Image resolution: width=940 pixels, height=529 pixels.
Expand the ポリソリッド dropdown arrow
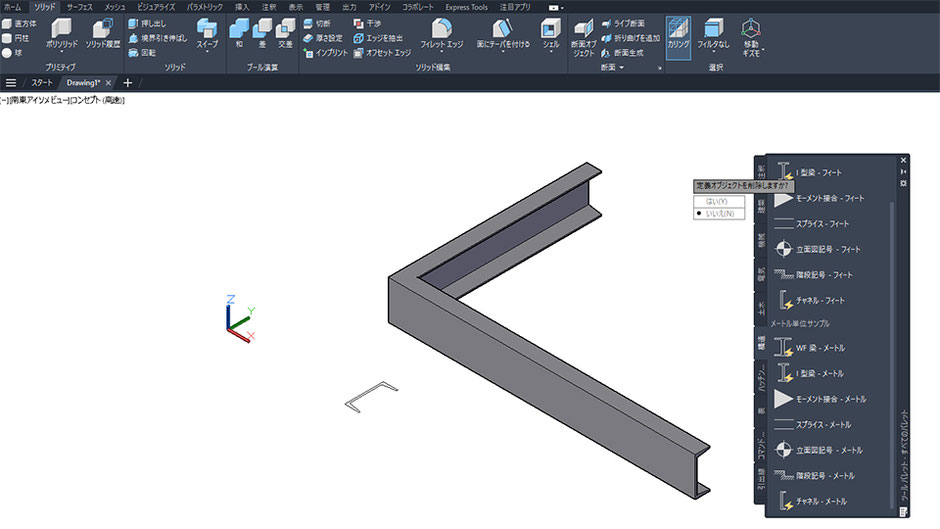[61, 52]
